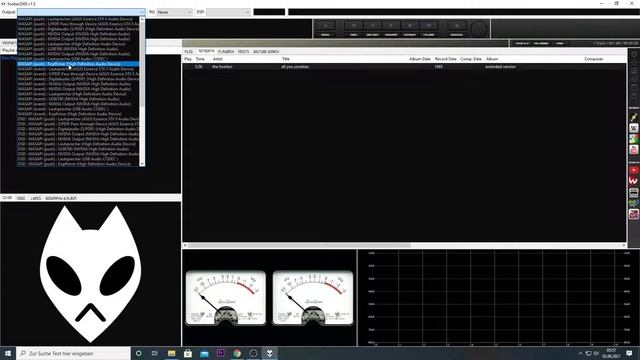The height and width of the screenshot is (360, 640).
Task: Open the DSP preset dropdown
Action: (228, 12)
